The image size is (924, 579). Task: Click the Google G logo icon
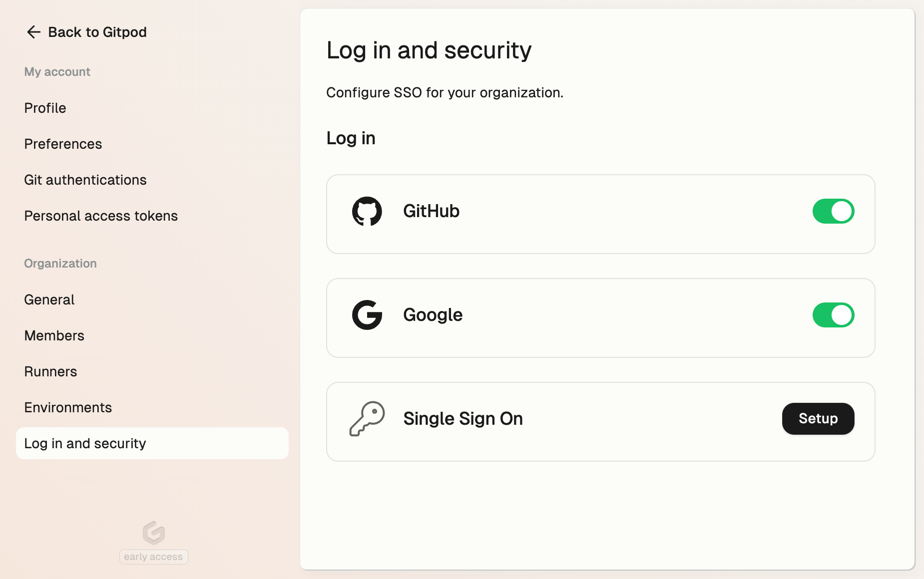pos(367,315)
